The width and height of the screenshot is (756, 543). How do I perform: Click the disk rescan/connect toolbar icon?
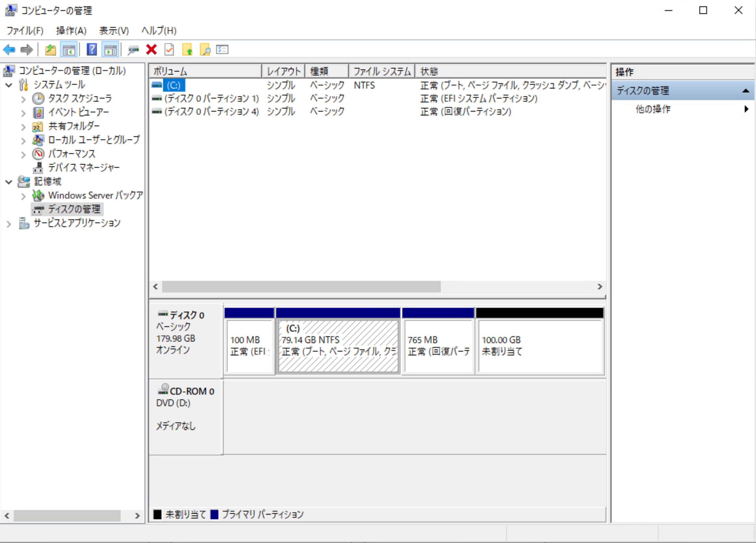point(133,50)
